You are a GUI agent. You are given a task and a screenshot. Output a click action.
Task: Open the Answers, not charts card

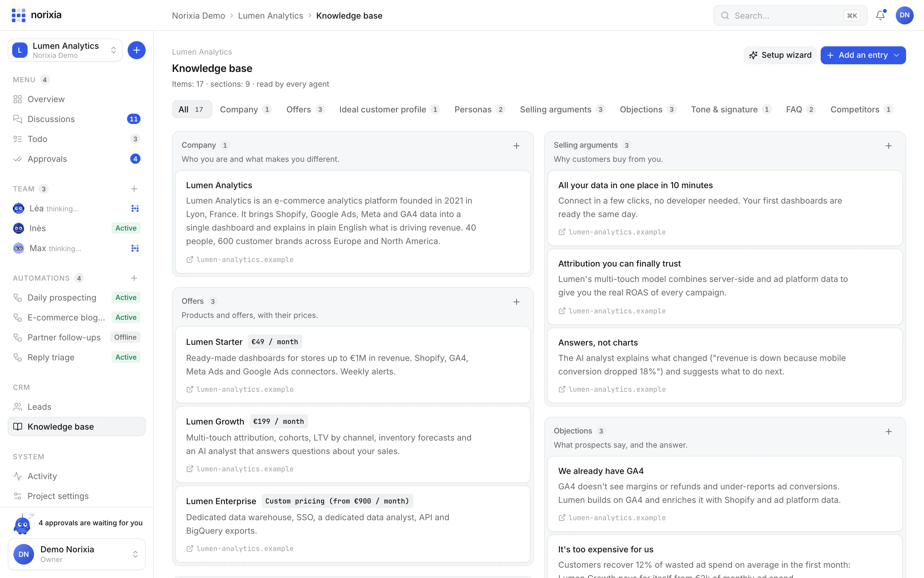point(725,365)
